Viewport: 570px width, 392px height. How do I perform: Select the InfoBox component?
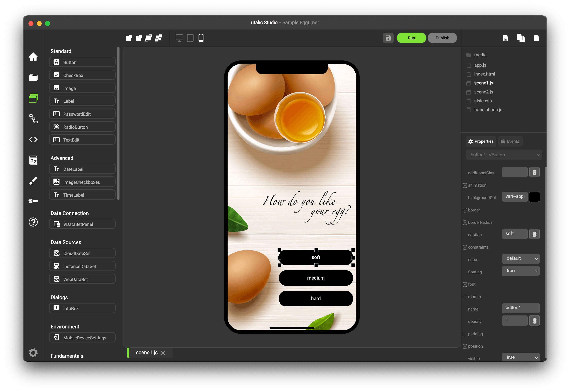82,308
